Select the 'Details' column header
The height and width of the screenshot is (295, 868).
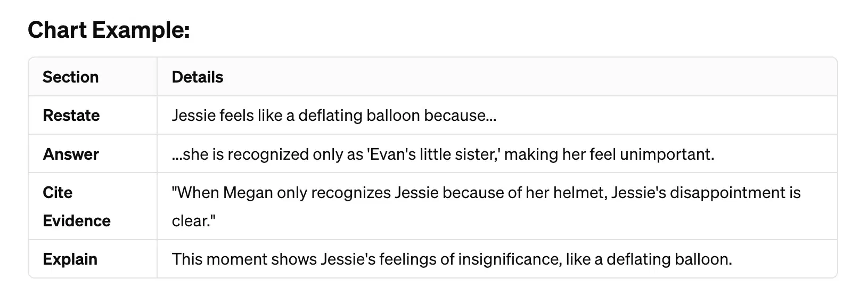point(198,77)
